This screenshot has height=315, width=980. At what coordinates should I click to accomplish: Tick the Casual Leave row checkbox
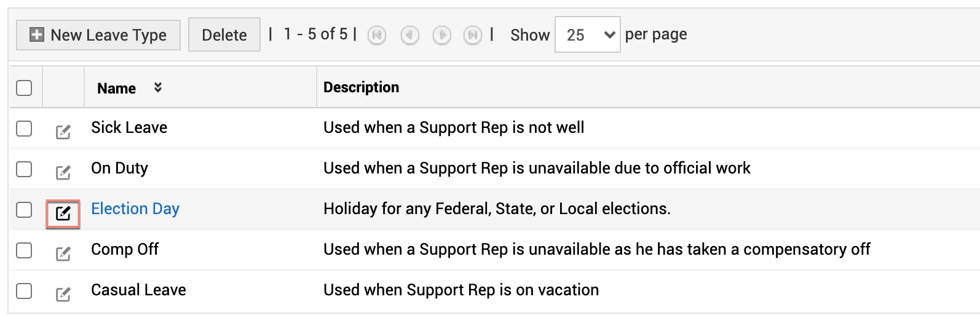(x=24, y=291)
